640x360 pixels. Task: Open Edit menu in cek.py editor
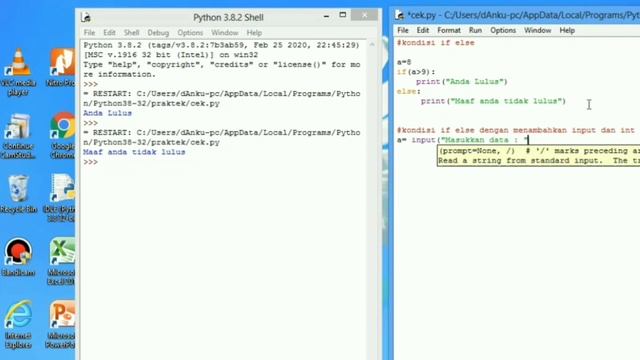[x=422, y=31]
